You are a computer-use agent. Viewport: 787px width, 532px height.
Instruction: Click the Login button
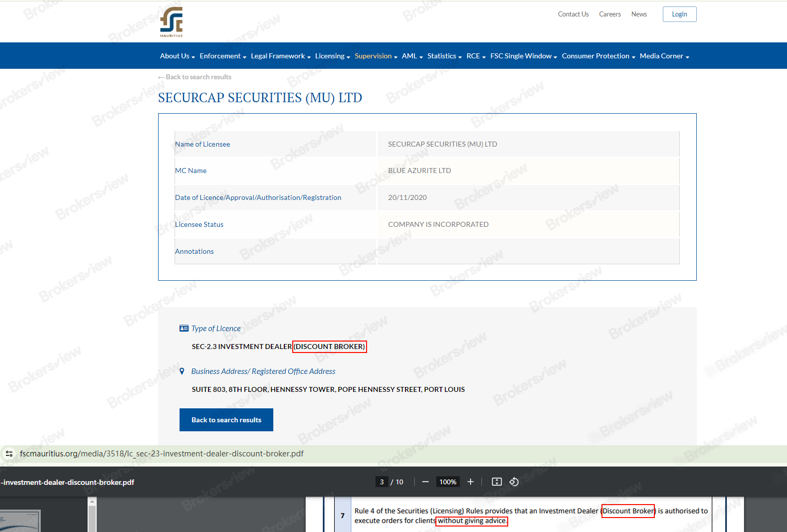click(x=679, y=14)
